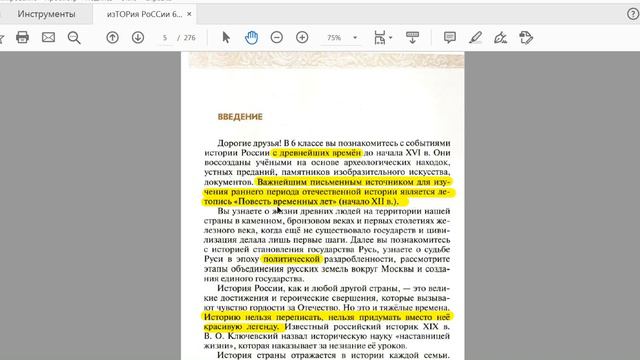This screenshot has width=640, height=360.
Task: Select the arrow selection tool
Action: (226, 38)
